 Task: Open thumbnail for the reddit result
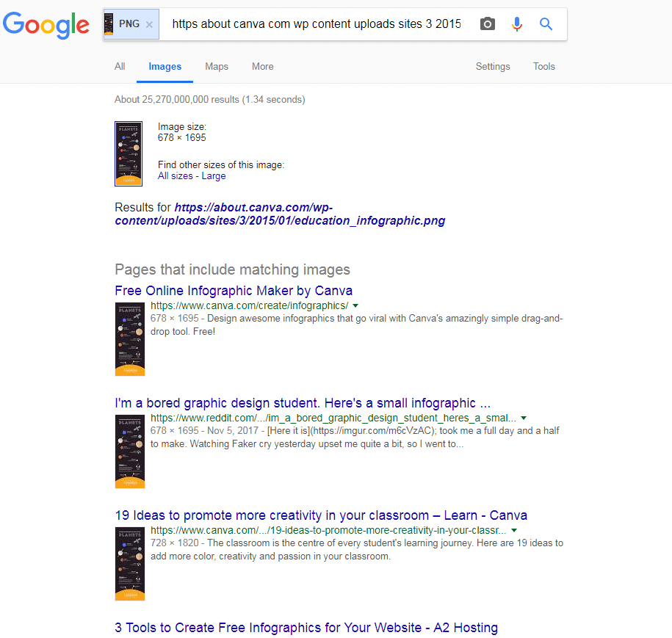(130, 452)
